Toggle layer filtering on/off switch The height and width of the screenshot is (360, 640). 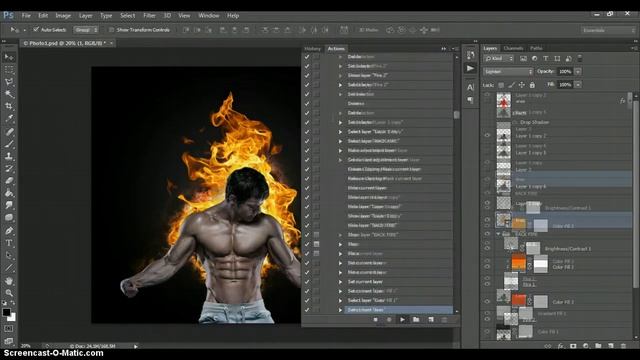pyautogui.click(x=580, y=59)
